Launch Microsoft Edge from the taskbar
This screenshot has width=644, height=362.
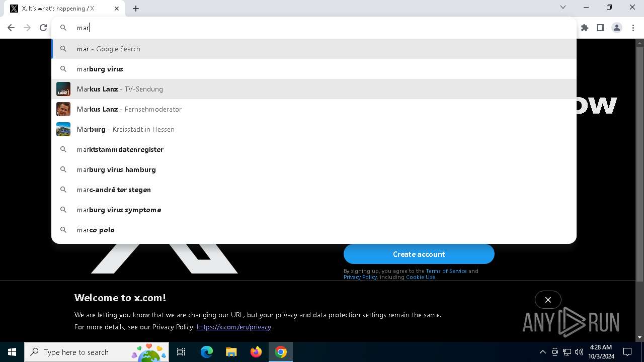(x=207, y=352)
